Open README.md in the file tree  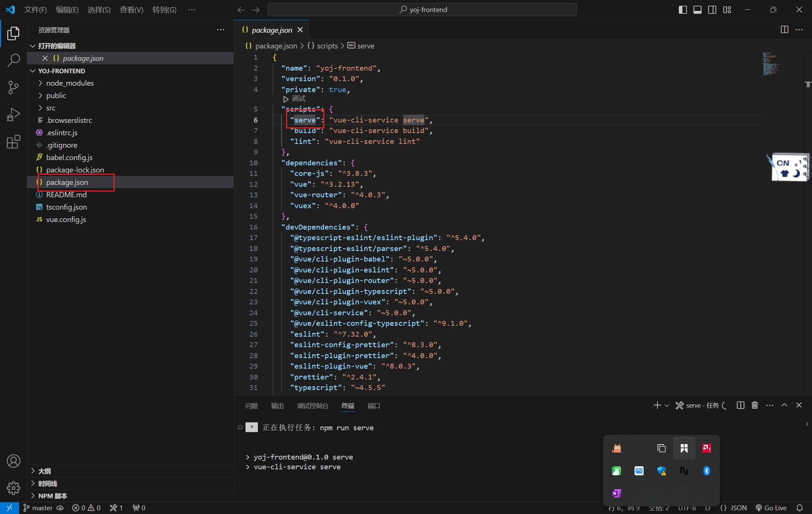point(67,195)
